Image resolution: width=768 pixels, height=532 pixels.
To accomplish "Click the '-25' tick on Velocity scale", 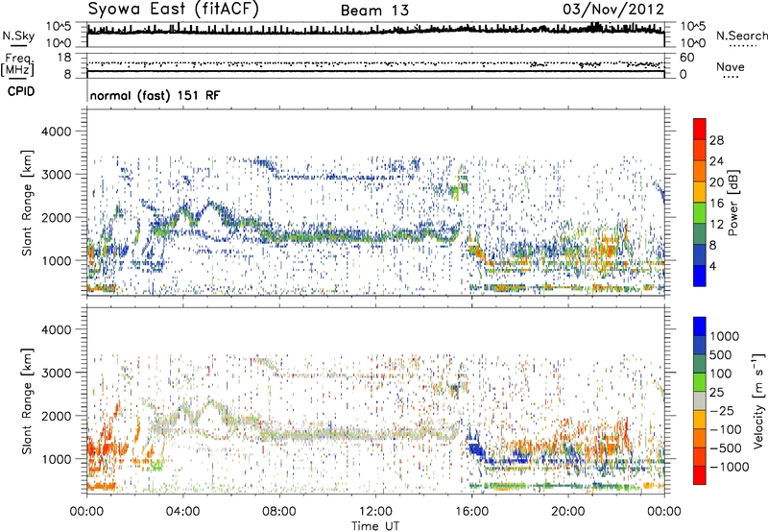I will tap(721, 411).
